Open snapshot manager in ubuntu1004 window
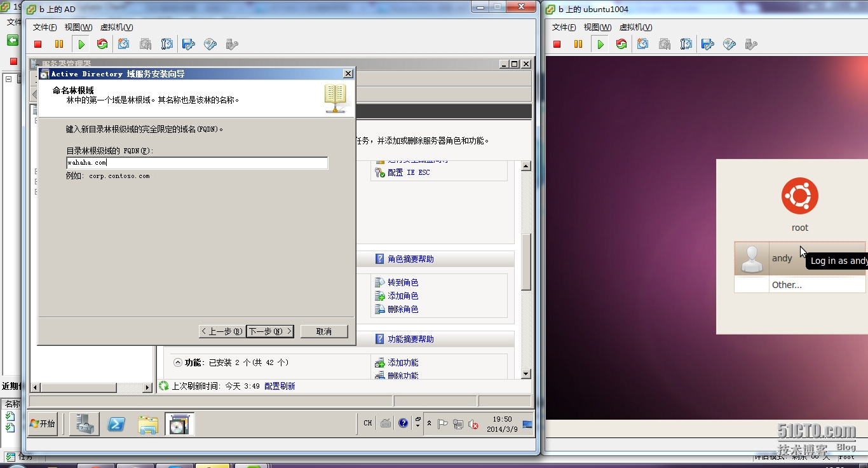868x468 pixels. coord(686,44)
